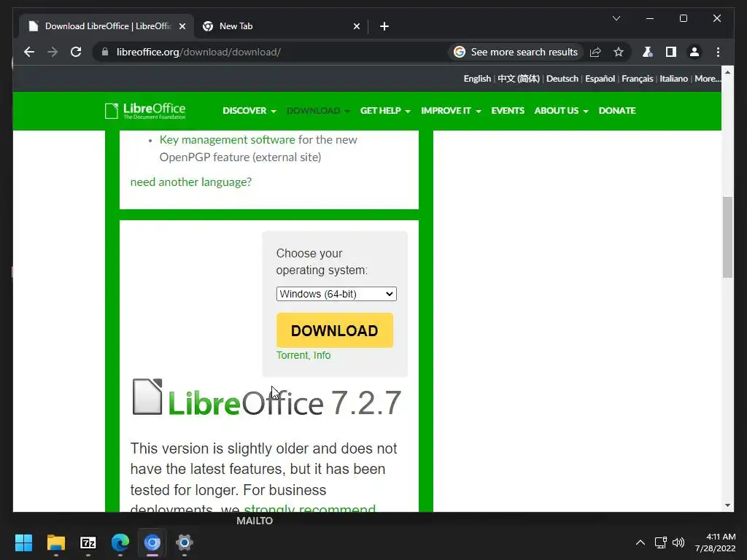Switch site language to Français
This screenshot has height=560, width=747.
pos(637,79)
